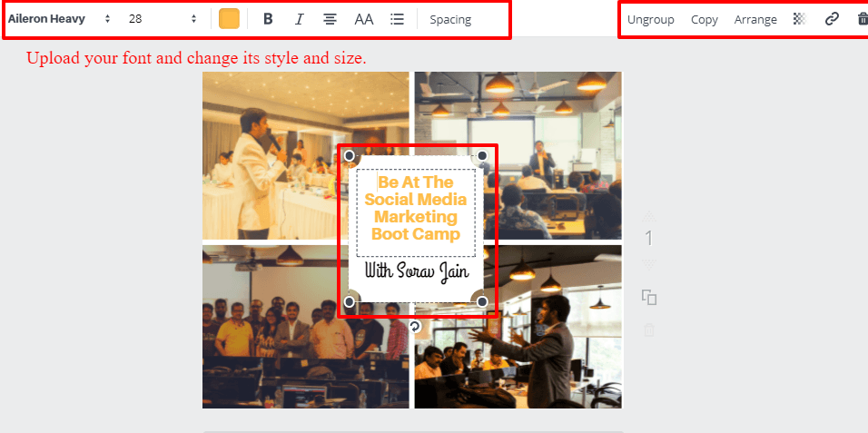This screenshot has height=433, width=868.
Task: Move page down with the arrow below page number
Action: [649, 264]
